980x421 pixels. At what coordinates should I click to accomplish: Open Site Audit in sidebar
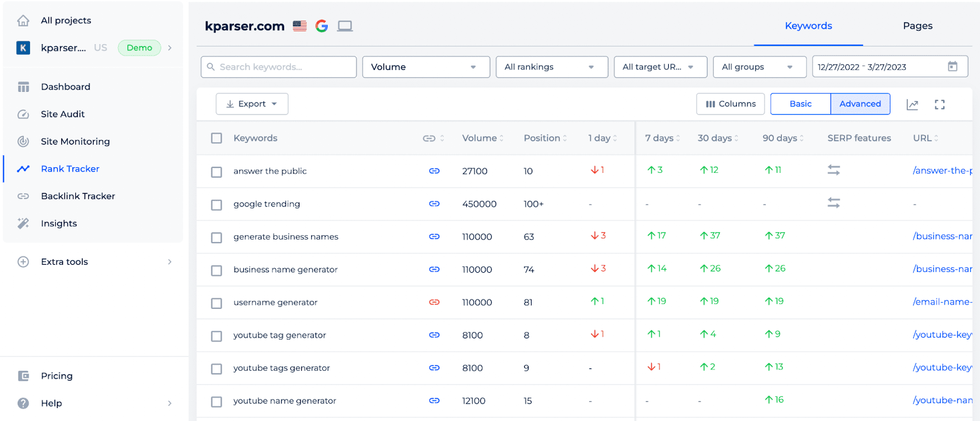[62, 114]
